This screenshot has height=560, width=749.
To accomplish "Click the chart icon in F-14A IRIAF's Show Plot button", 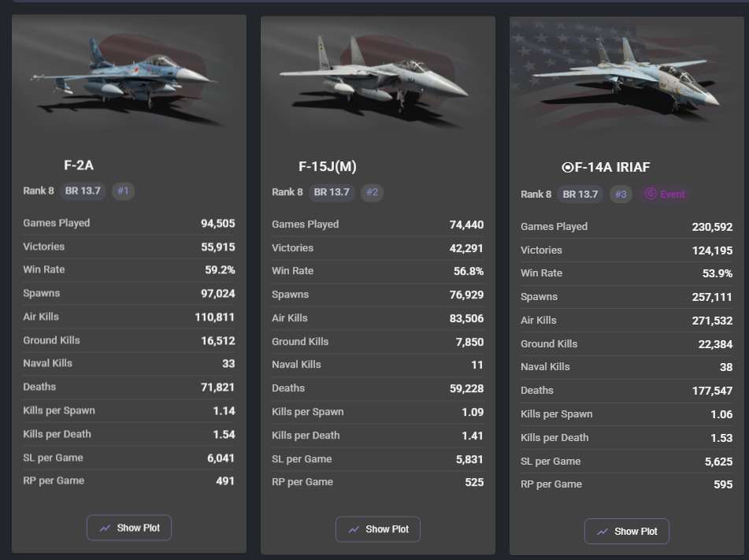I will (x=603, y=532).
